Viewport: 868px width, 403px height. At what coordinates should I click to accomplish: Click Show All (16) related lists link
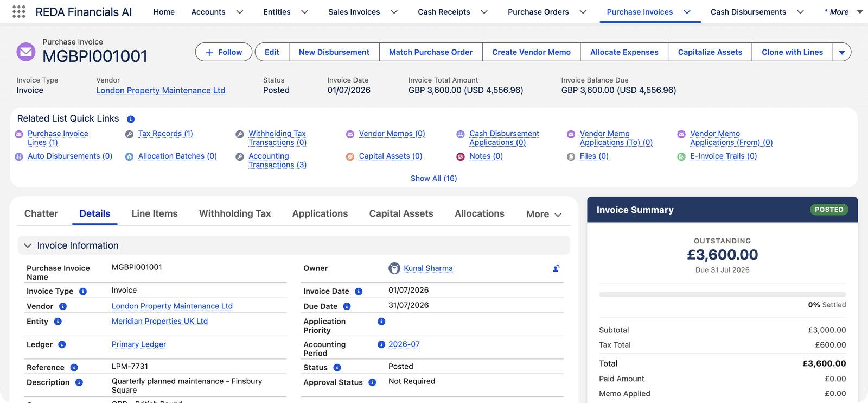click(434, 179)
